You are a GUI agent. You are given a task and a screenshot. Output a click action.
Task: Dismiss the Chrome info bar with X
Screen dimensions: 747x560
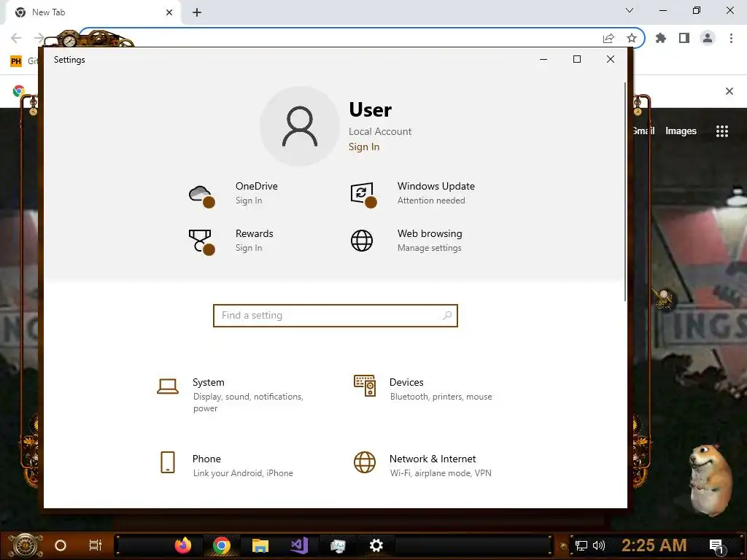(729, 91)
